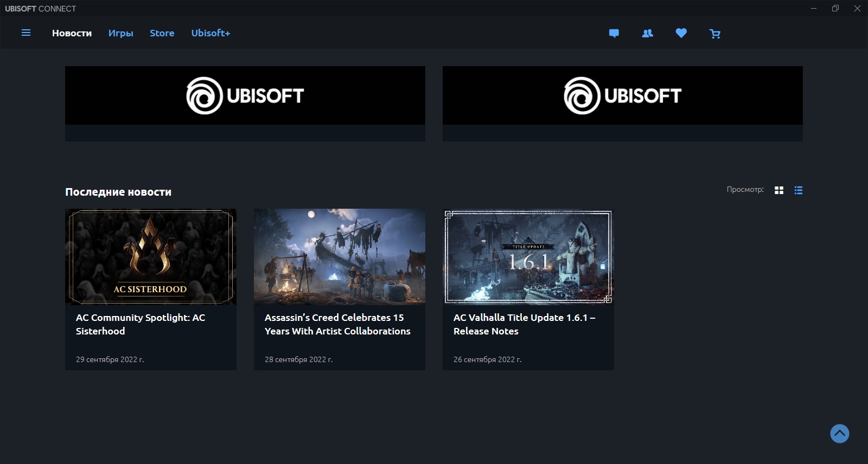Close the Ubisoft Connect window
The height and width of the screenshot is (464, 868).
click(x=857, y=8)
